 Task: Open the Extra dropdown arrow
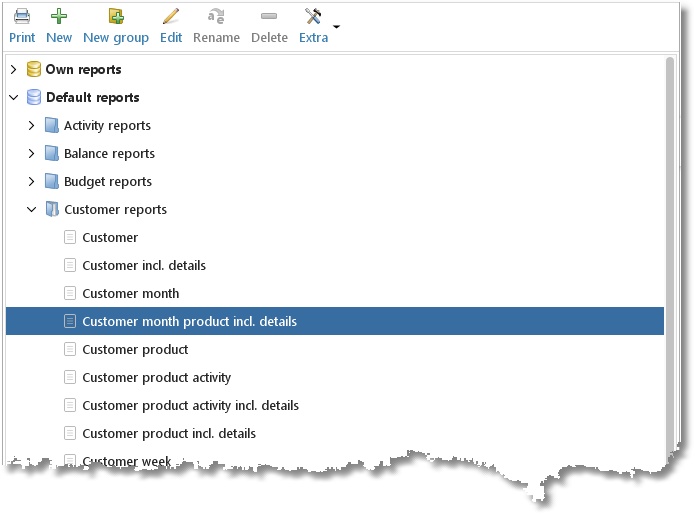pos(336,27)
